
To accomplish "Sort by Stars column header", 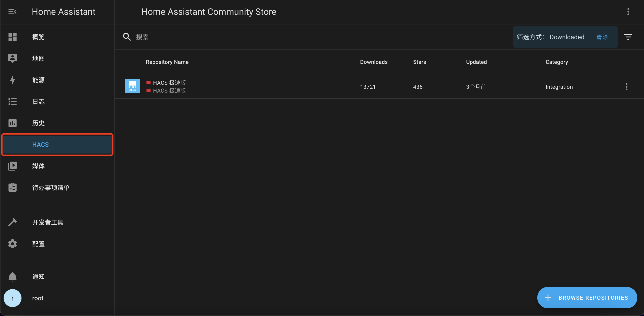I will pos(419,62).
